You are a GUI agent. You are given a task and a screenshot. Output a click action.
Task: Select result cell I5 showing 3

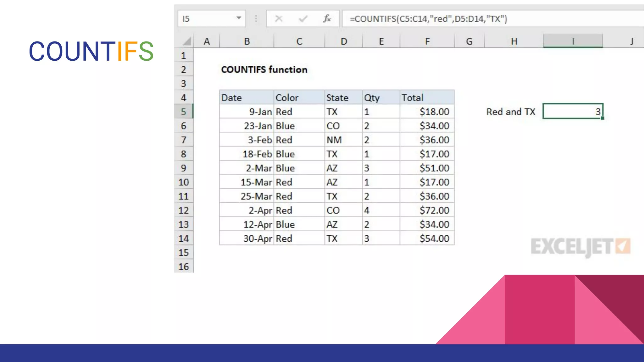573,111
